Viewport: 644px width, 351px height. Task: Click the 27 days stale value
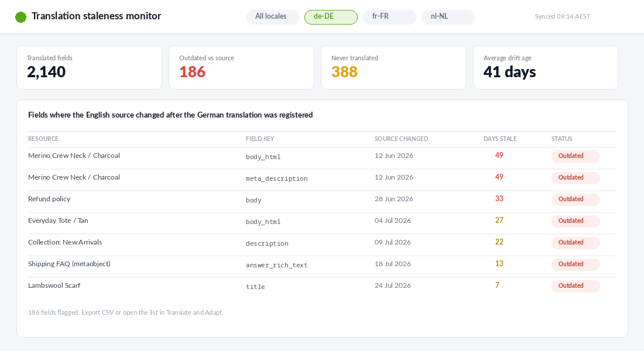click(499, 221)
